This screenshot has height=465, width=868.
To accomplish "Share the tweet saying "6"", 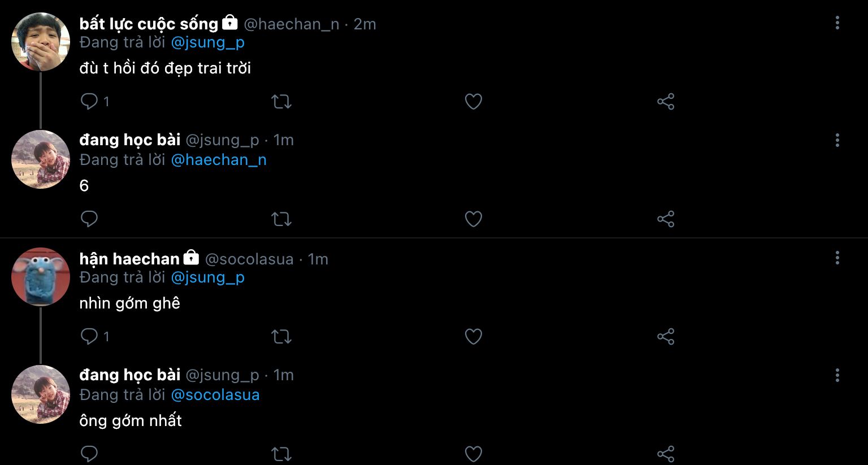I will point(666,219).
